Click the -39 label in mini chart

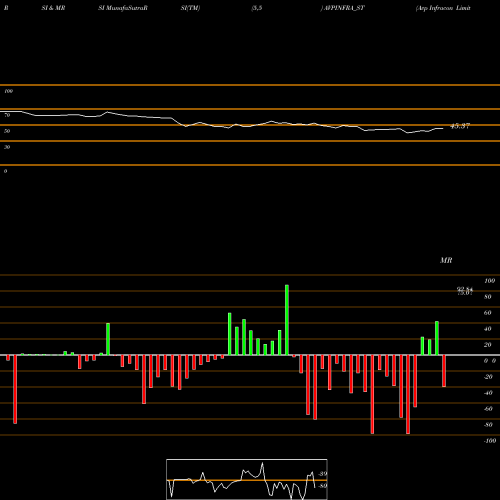[x=322, y=474]
